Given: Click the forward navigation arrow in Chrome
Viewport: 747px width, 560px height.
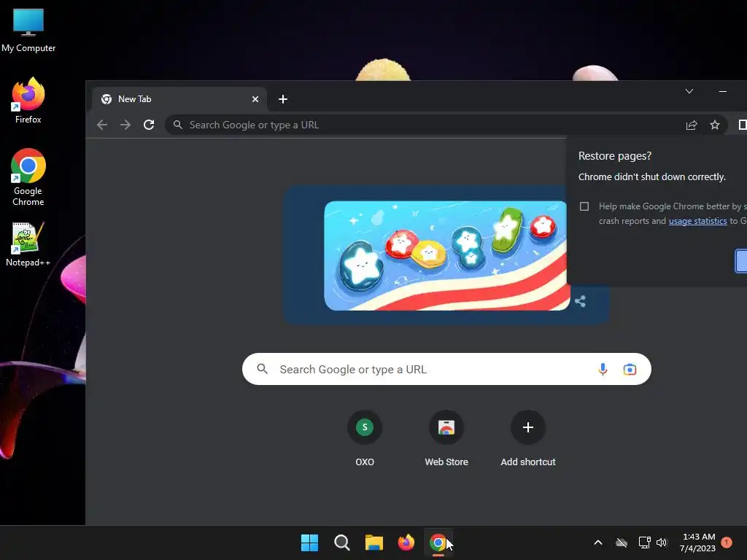Looking at the screenshot, I should [125, 125].
